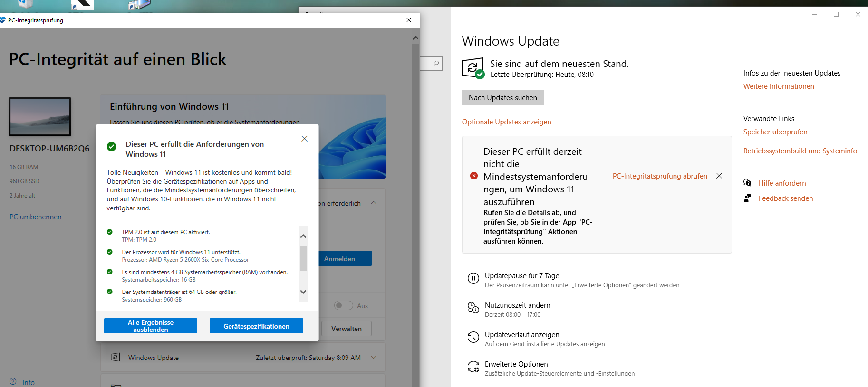Click the Windows Update refresh status icon
Screen dimensions: 868x387
(x=473, y=69)
